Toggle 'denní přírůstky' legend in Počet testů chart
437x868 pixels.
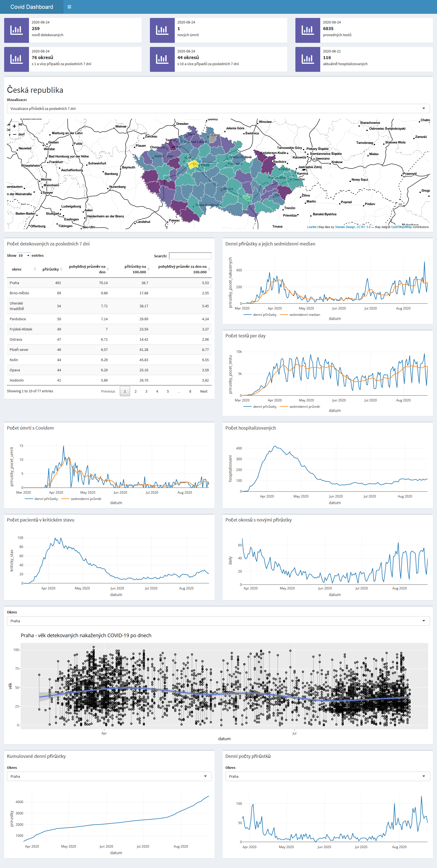coord(260,407)
